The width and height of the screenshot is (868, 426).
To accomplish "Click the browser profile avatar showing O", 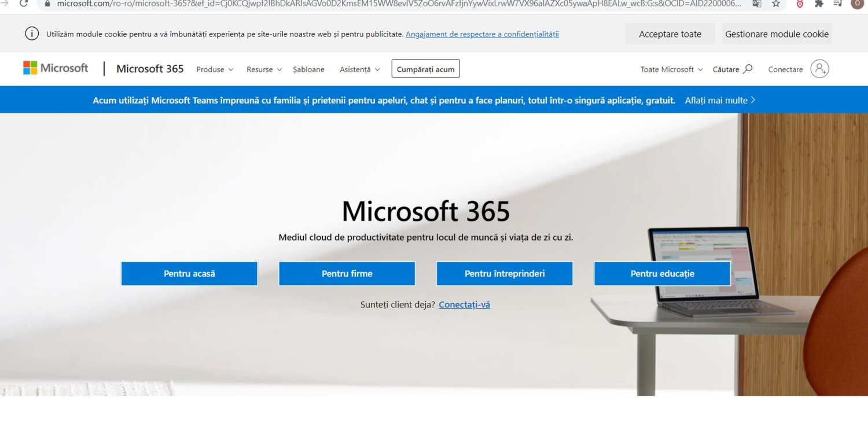I will pos(856,4).
